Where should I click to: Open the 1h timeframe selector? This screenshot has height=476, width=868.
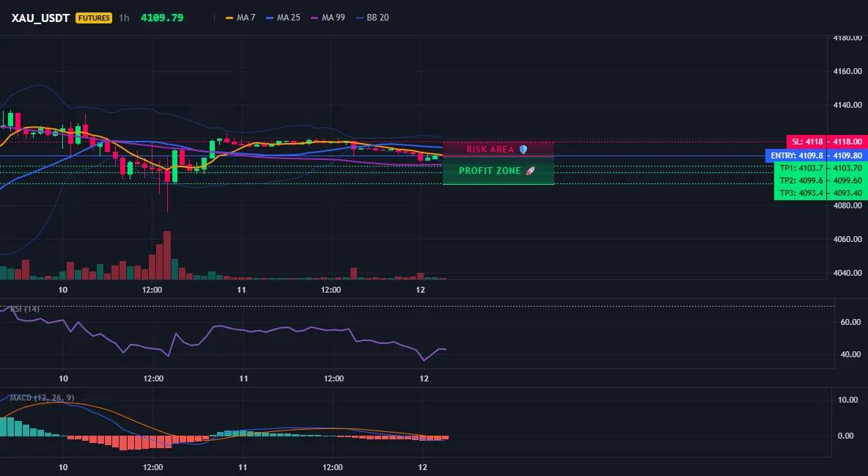(124, 18)
